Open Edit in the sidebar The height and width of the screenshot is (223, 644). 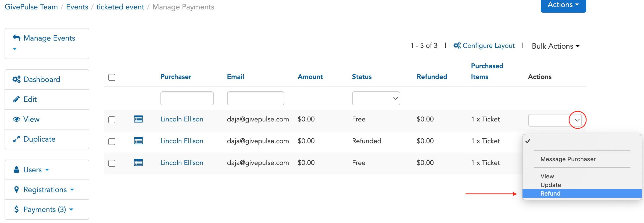(x=30, y=99)
